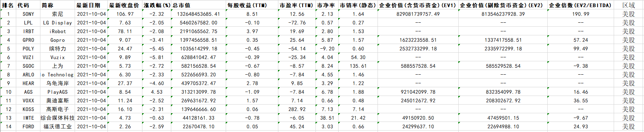
Task: Click the 涨跌幅(%) header cell
Action: coord(157,5)
